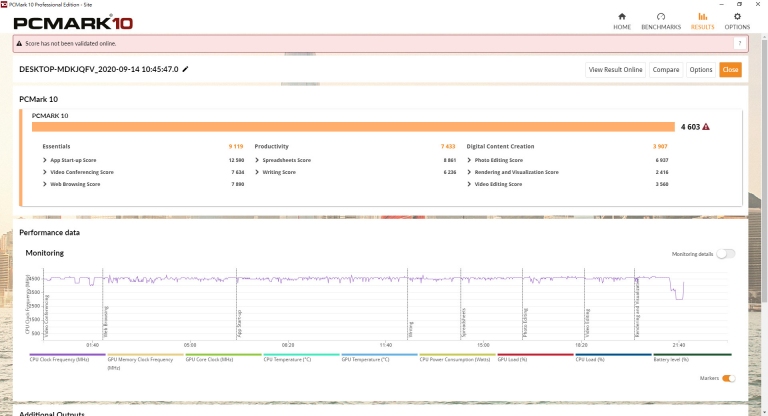Close the result with orange Close button
Image resolution: width=768 pixels, height=416 pixels.
click(x=730, y=70)
